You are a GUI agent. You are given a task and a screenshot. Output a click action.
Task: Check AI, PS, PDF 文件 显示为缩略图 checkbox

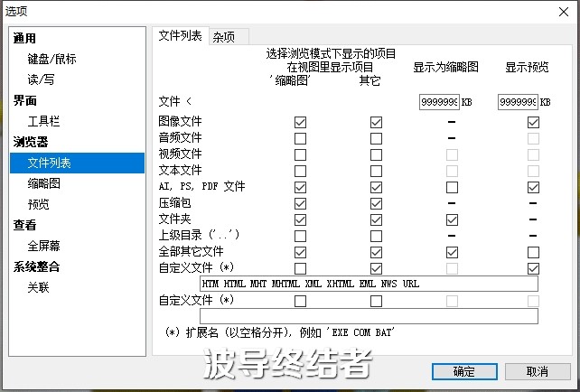pyautogui.click(x=452, y=188)
